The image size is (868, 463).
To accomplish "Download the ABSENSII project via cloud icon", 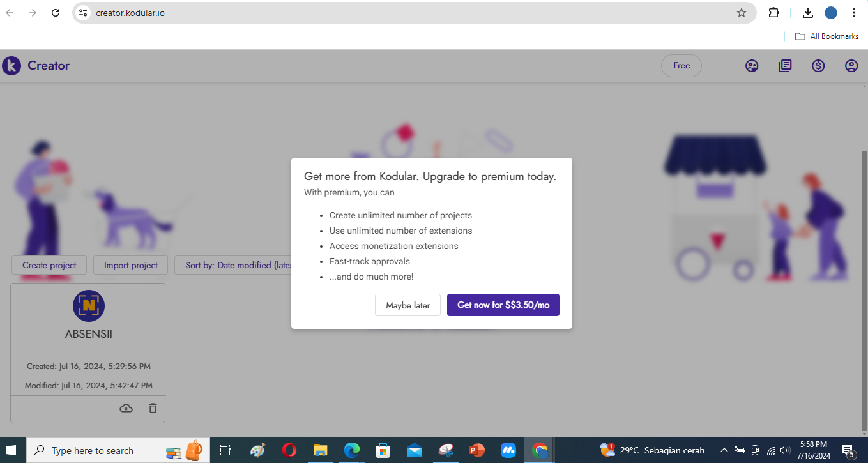I will (126, 408).
